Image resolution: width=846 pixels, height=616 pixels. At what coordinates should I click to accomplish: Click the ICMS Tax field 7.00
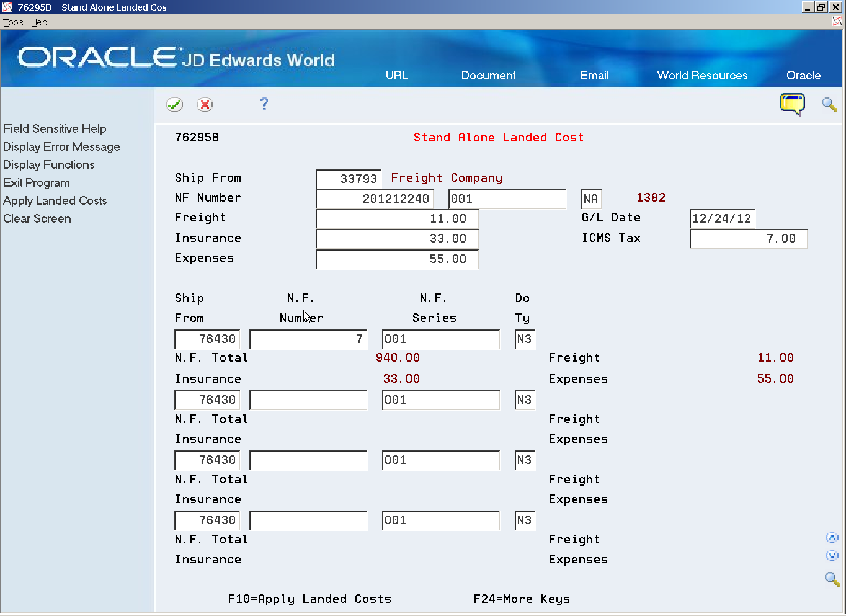[x=749, y=239]
